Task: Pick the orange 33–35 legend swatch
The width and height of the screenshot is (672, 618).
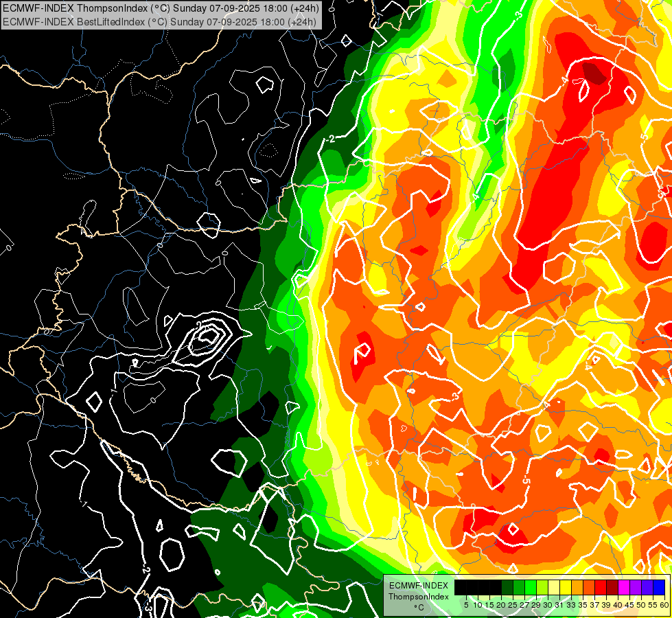Action: [577, 588]
